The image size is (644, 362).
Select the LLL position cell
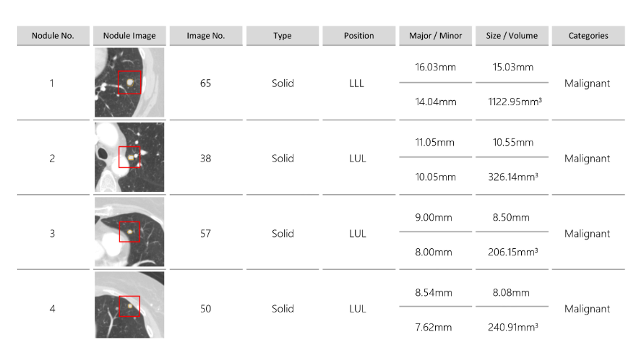pos(357,83)
